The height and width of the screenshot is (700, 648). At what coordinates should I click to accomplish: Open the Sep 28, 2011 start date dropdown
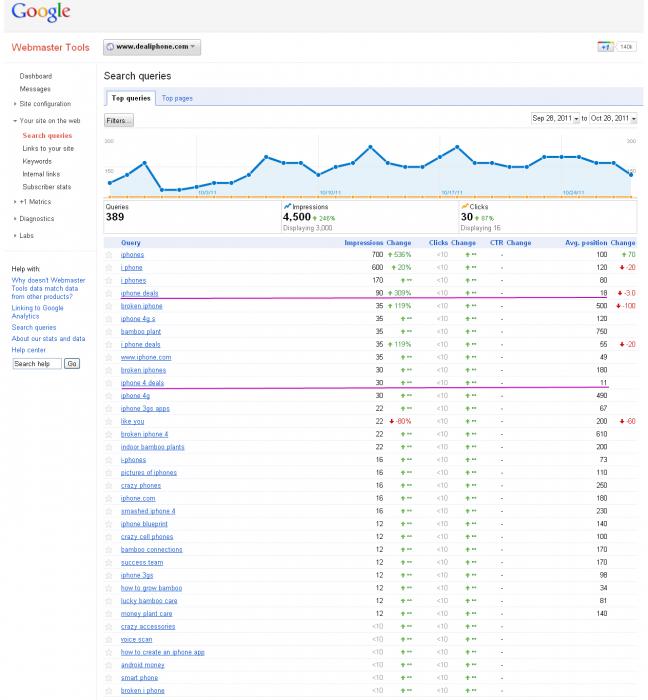pos(555,118)
